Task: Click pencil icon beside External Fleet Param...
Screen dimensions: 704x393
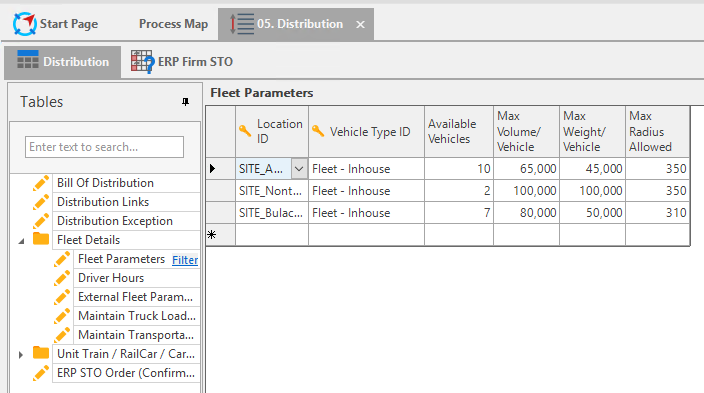Action: point(62,296)
